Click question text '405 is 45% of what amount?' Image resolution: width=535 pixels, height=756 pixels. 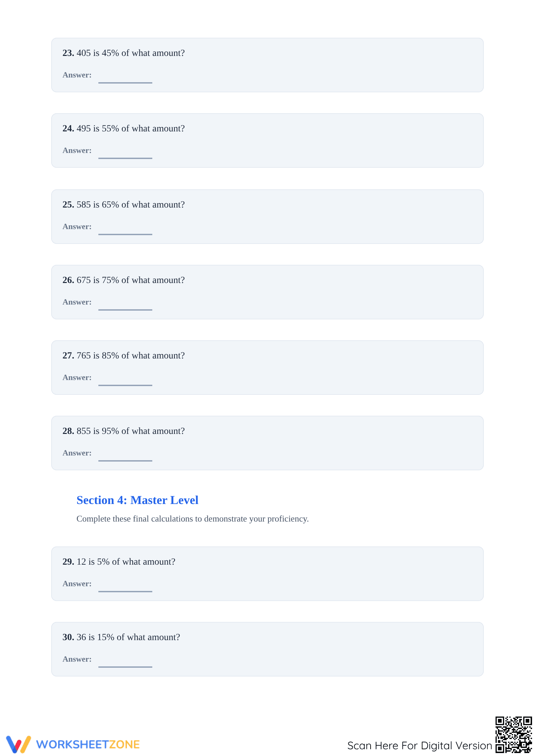pyautogui.click(x=131, y=53)
